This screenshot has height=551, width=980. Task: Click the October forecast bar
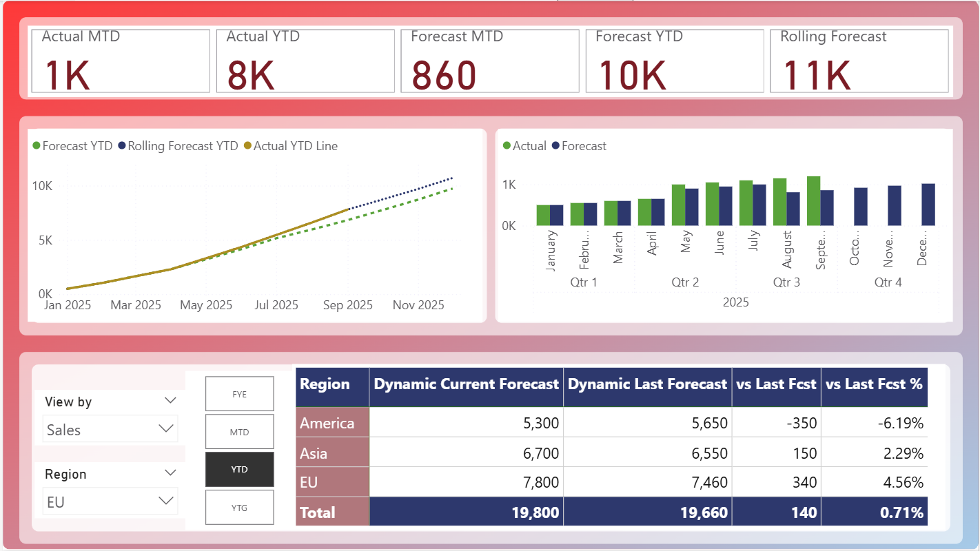click(x=861, y=207)
